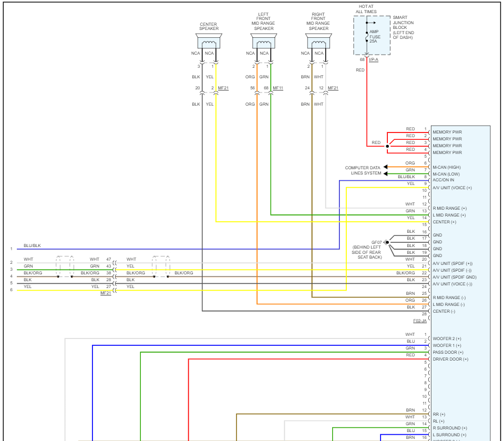504x441 pixels.
Task: Select the M-CAN (LOW) pin label
Action: pos(446,174)
